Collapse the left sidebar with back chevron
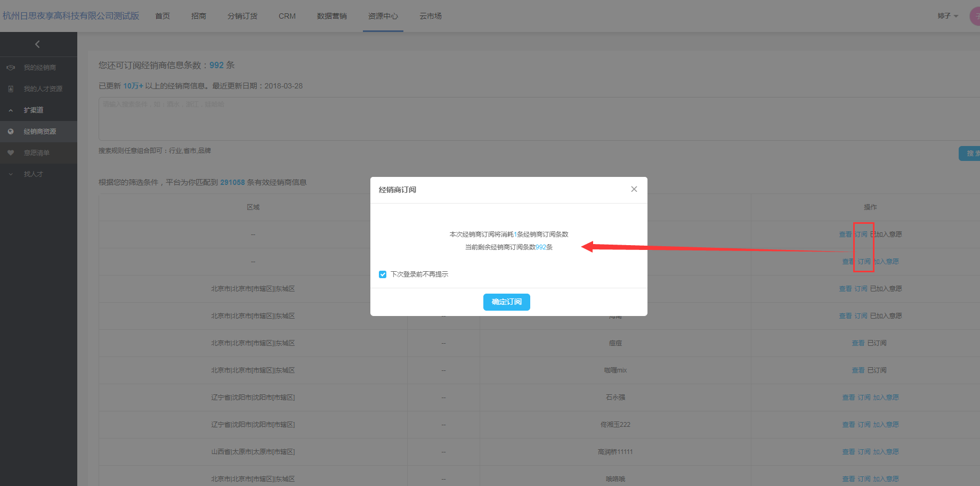Image resolution: width=980 pixels, height=486 pixels. (x=37, y=44)
